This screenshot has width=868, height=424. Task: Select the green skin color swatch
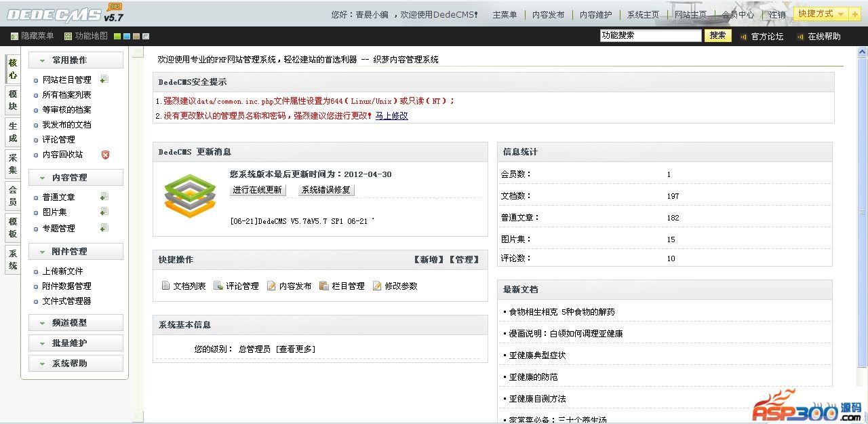(x=117, y=36)
